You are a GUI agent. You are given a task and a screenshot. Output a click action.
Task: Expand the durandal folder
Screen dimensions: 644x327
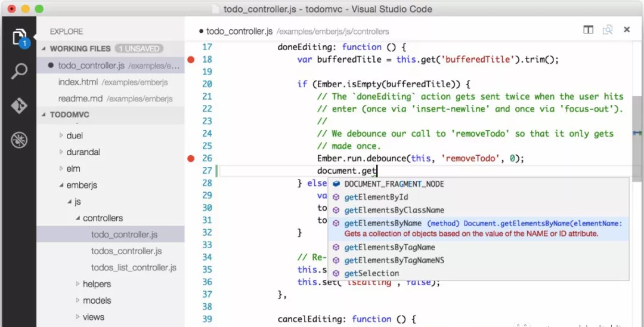[x=61, y=152]
